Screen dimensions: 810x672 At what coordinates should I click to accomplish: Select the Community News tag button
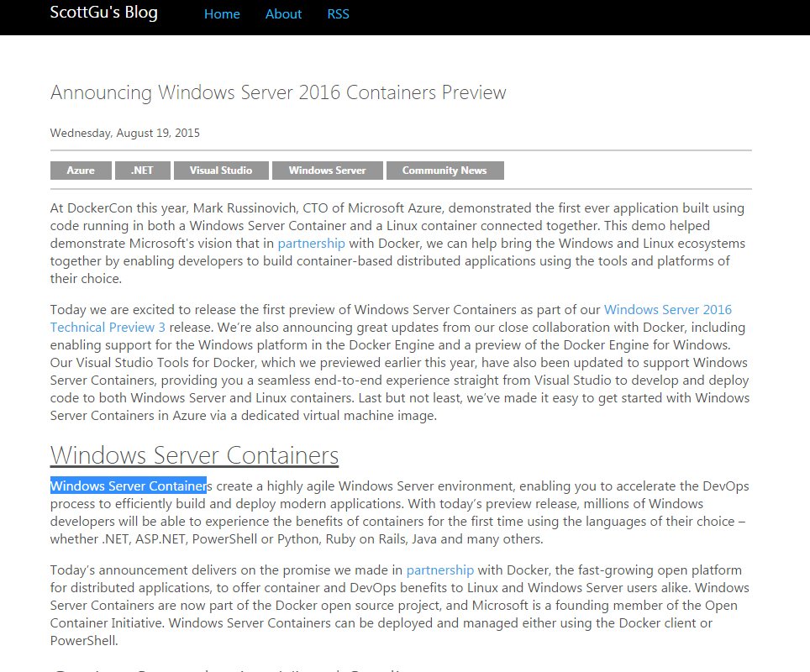point(444,171)
